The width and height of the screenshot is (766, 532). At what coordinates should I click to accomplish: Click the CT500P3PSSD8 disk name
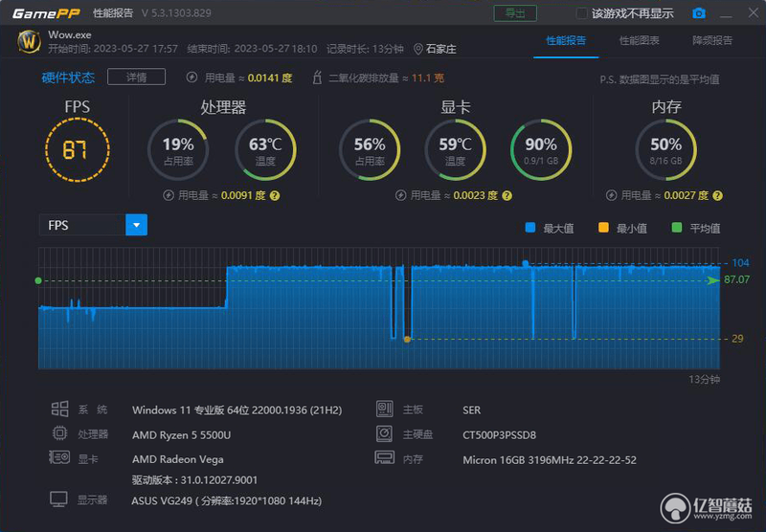point(499,434)
